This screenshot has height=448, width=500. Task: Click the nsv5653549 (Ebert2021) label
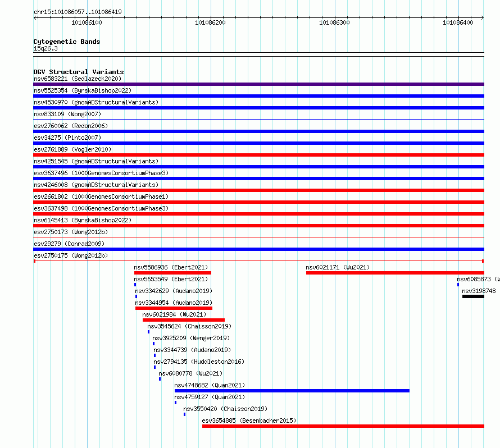(x=171, y=279)
